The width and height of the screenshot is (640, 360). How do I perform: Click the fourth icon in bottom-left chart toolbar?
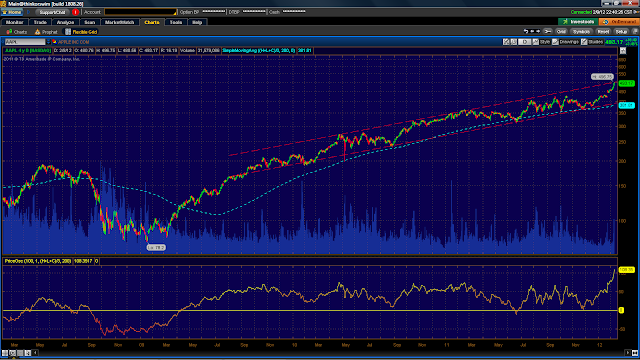coord(28,353)
